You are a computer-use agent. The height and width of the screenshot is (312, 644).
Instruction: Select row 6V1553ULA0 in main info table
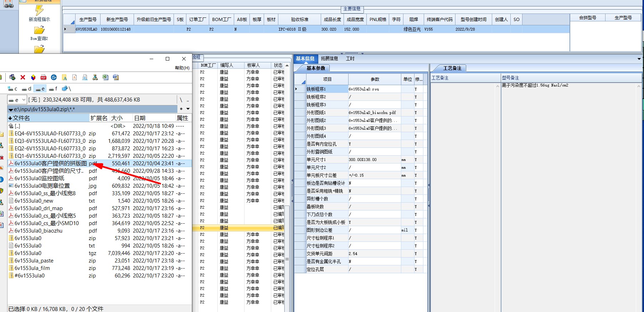316,29
